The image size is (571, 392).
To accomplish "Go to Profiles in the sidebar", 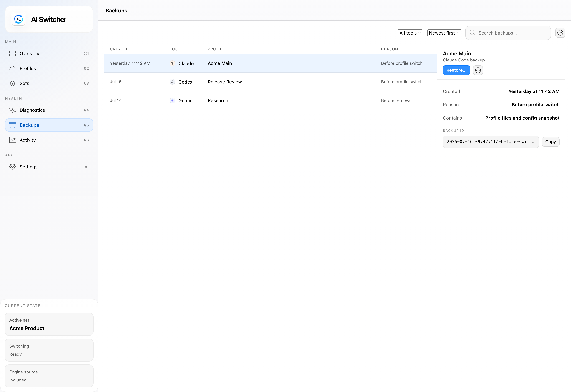I will 49,69.
